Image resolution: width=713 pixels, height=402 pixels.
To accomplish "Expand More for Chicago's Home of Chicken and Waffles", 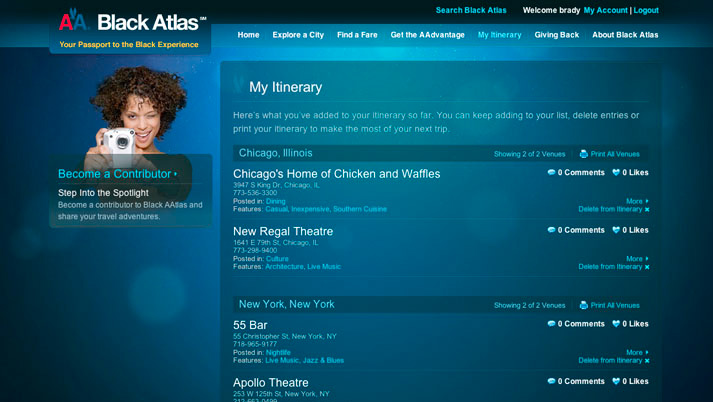I will coord(637,201).
